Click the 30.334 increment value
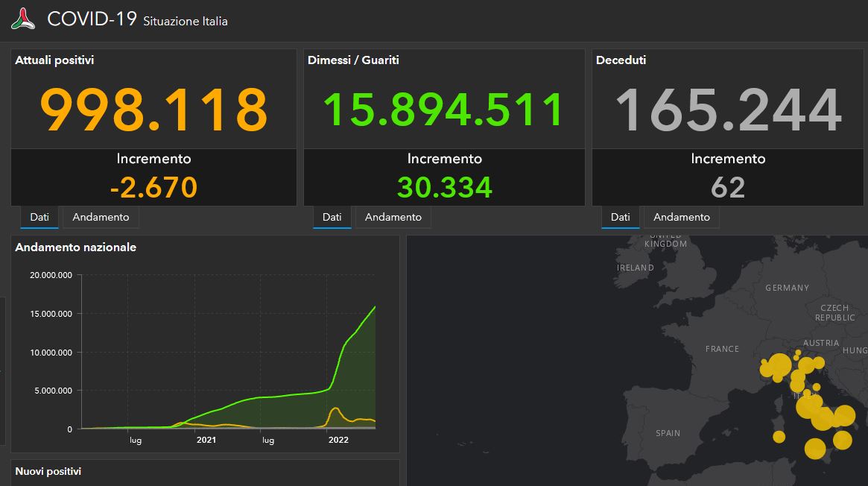The image size is (868, 486). (x=445, y=188)
